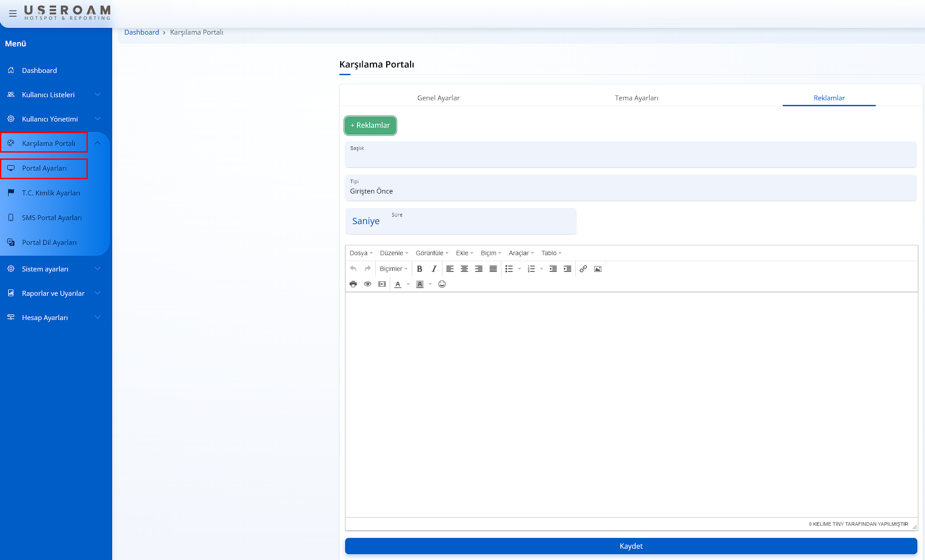Screen dimensions: 925x560
Task: Toggle italic text formatting
Action: point(434,269)
